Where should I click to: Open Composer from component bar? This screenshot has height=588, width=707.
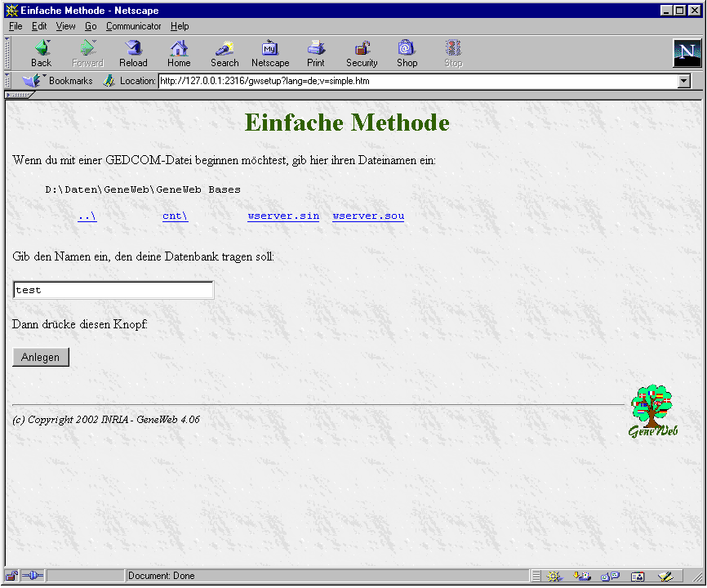pyautogui.click(x=665, y=577)
